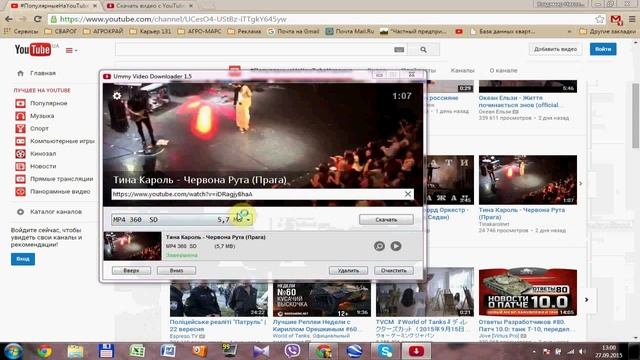Open Viber from the taskbar
The width and height of the screenshot is (640, 360).
click(292, 351)
